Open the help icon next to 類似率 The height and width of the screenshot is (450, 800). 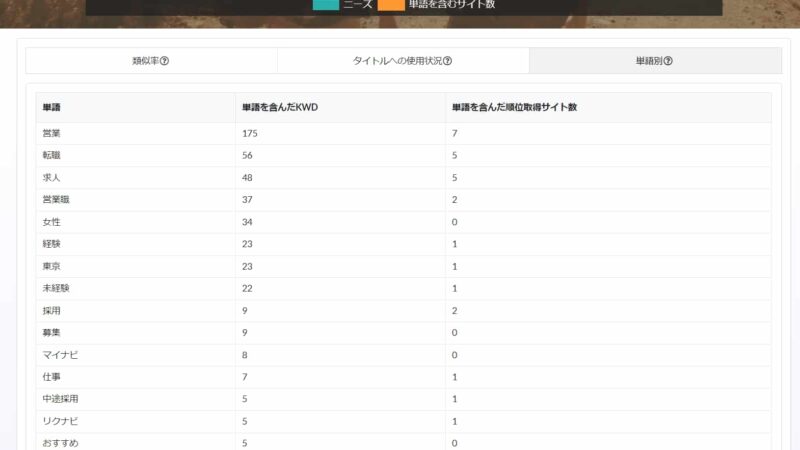coord(164,61)
